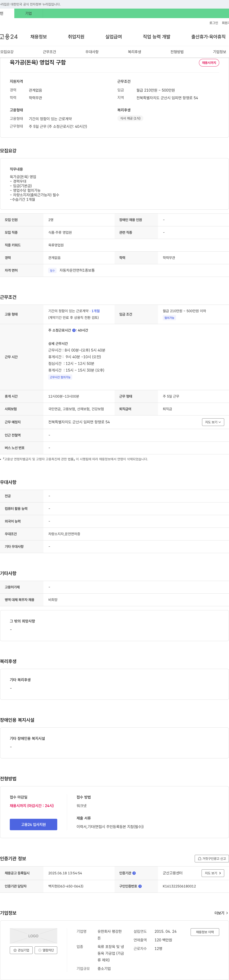The width and height of the screenshot is (229, 980).
Task: Open the 채용정보 menu
Action: pos(38,36)
